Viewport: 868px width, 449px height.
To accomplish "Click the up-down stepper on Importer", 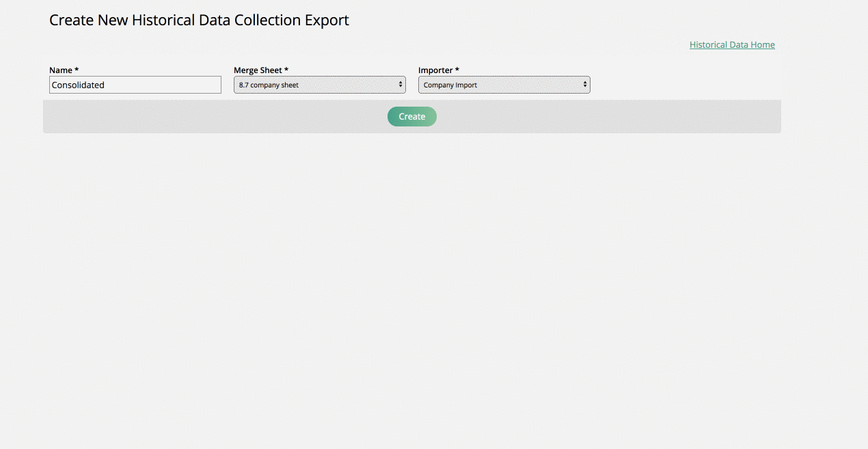I will 586,84.
